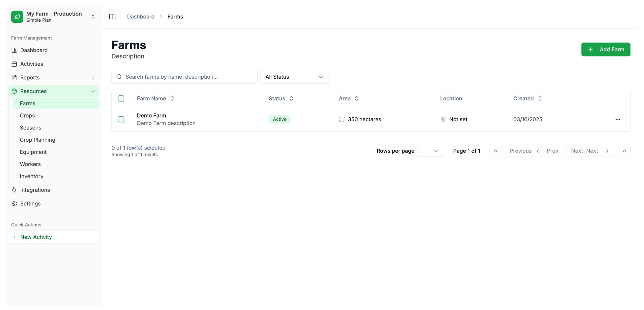Check the Demo Farm row checkbox

coord(121,119)
